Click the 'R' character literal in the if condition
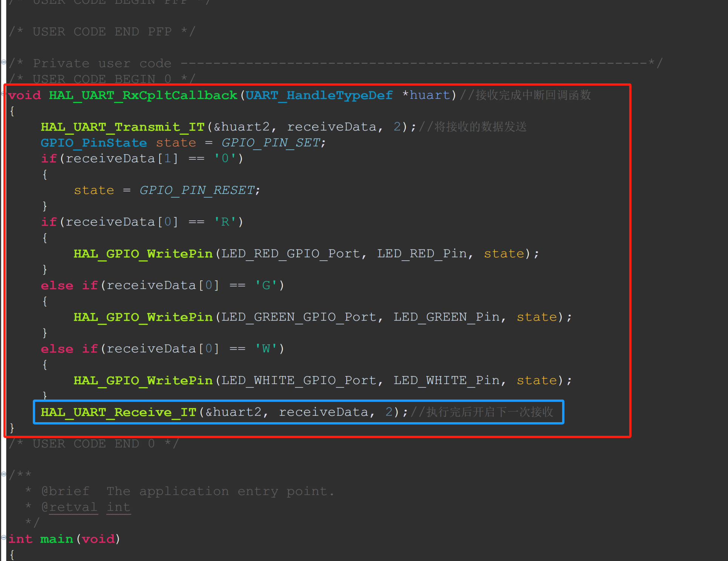 (224, 222)
